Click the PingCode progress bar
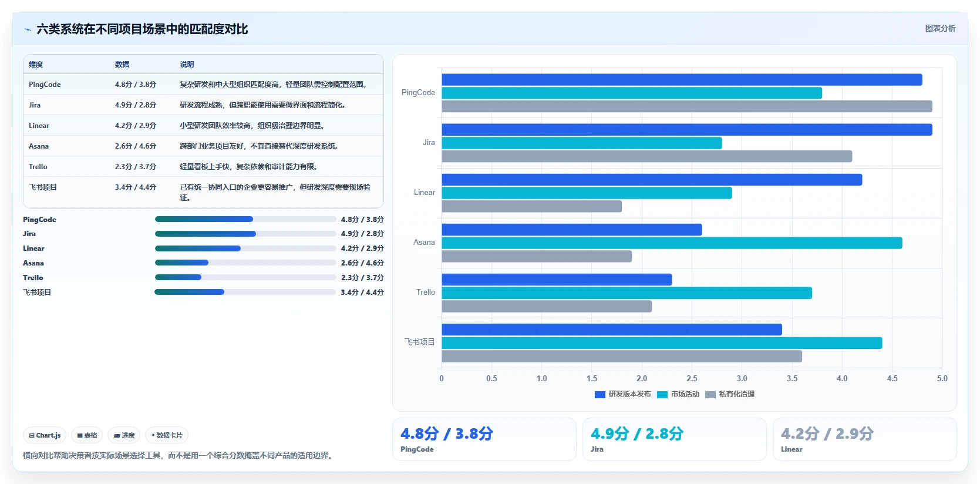The height and width of the screenshot is (484, 980). coord(245,219)
